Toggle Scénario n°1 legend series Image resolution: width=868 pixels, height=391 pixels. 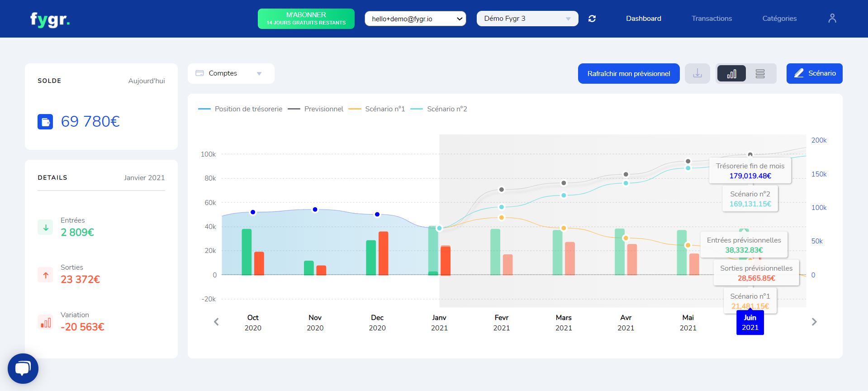pyautogui.click(x=377, y=109)
